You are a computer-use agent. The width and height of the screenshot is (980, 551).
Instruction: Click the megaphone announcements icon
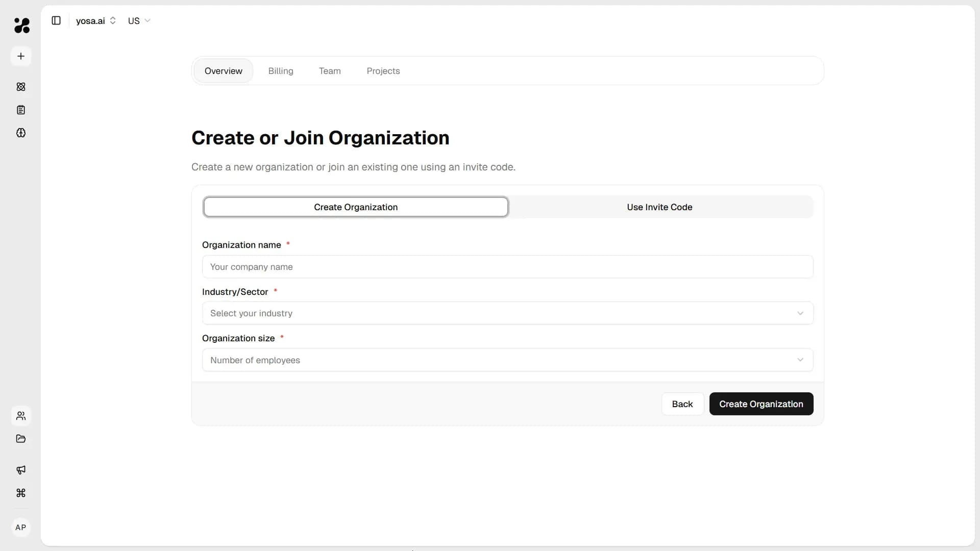(21, 470)
